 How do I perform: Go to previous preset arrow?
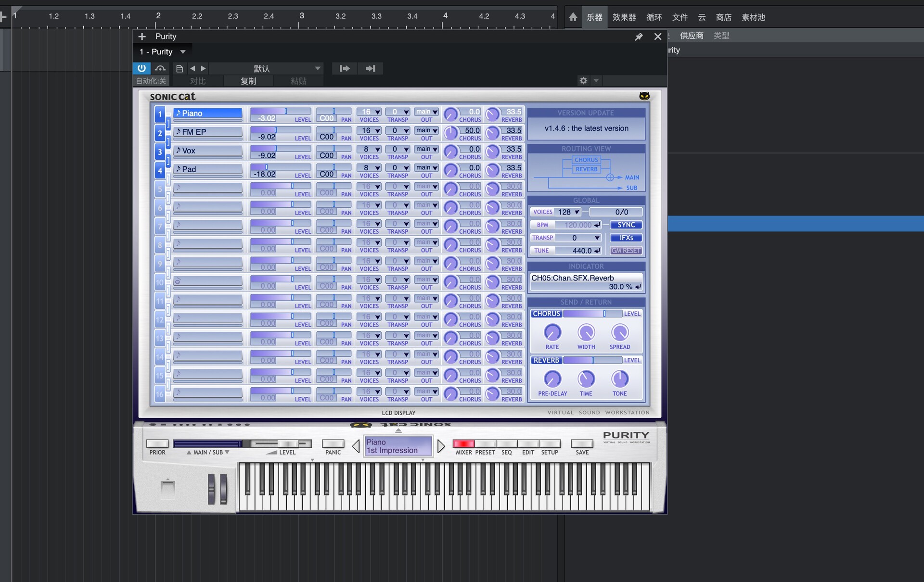coord(193,68)
